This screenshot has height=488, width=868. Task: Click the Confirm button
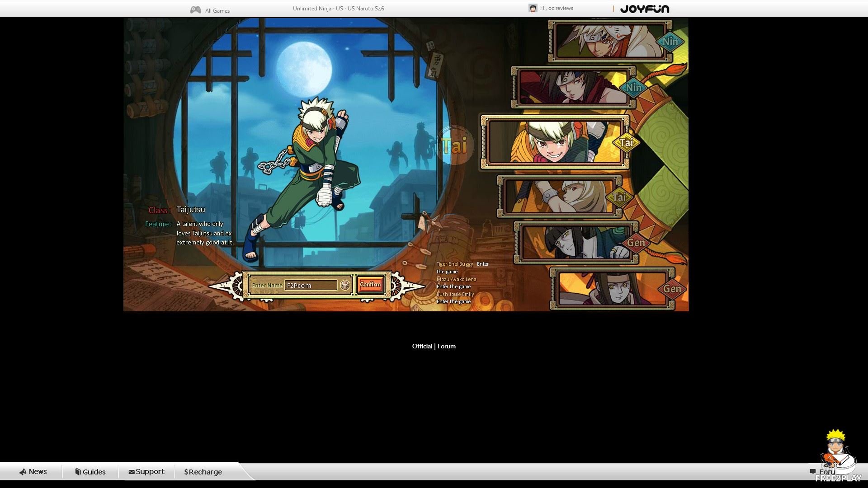pyautogui.click(x=370, y=285)
